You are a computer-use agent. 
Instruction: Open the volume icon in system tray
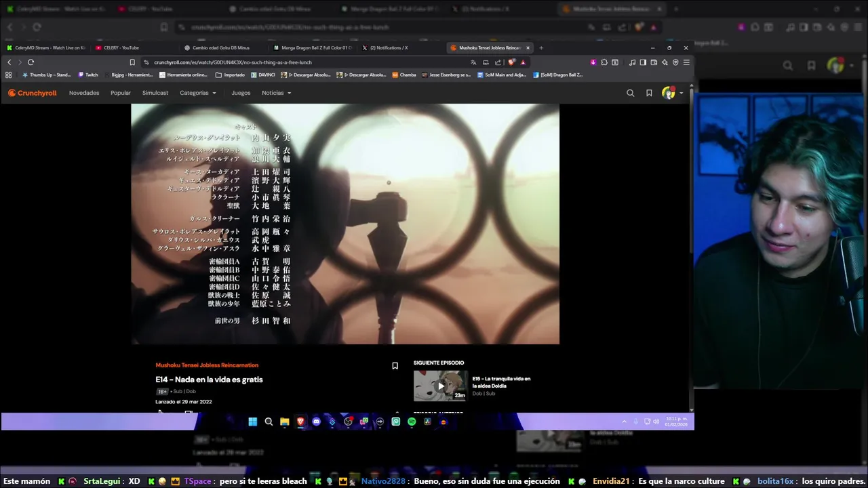pos(656,422)
